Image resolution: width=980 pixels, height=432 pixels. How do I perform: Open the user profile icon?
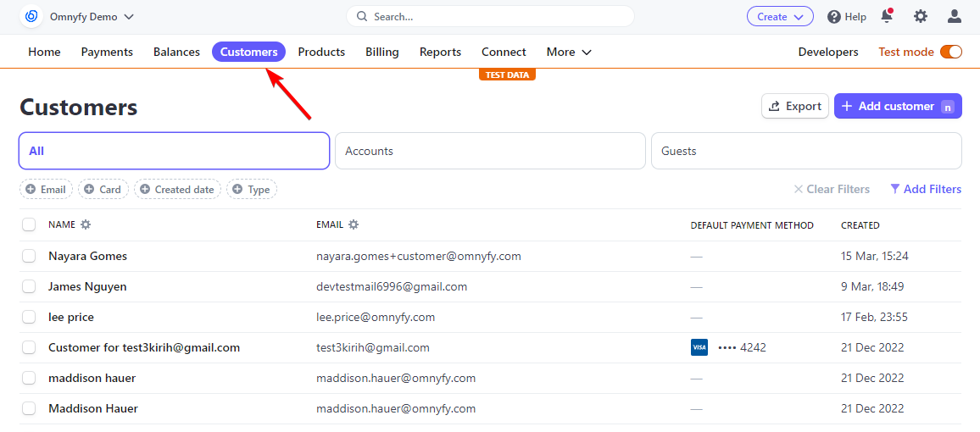pyautogui.click(x=955, y=16)
